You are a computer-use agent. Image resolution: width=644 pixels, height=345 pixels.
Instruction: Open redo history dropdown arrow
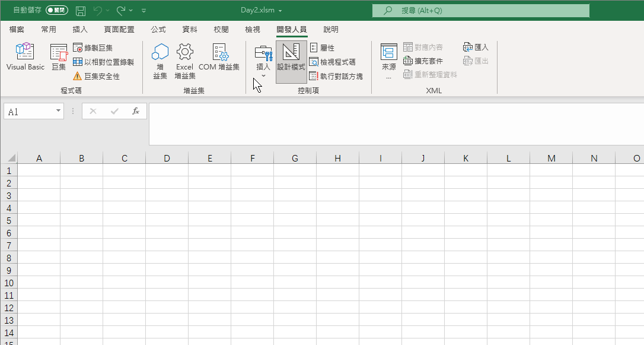pyautogui.click(x=130, y=10)
